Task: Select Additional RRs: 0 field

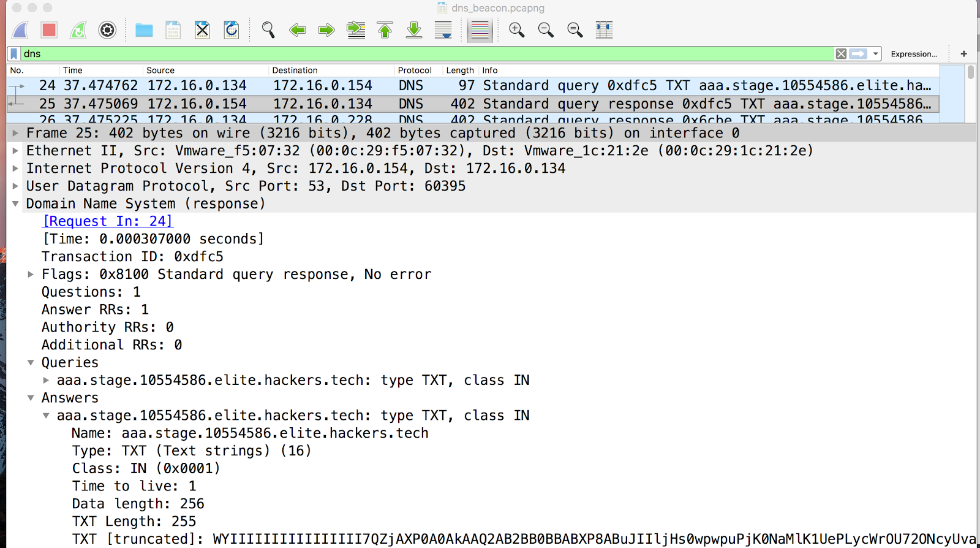Action: click(x=111, y=345)
